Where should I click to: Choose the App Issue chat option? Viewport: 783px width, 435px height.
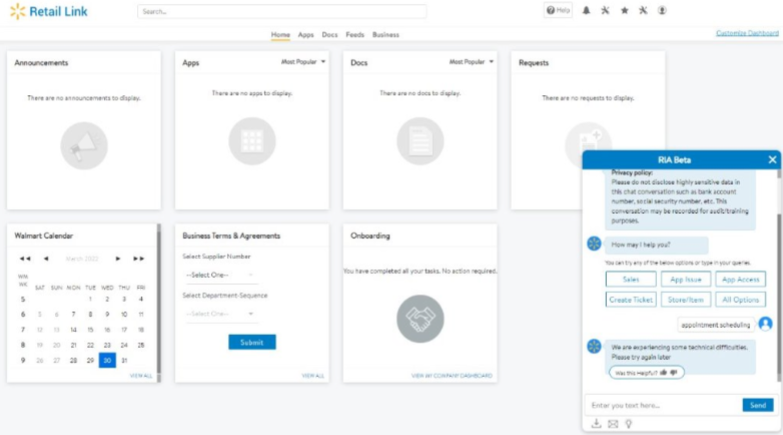686,279
